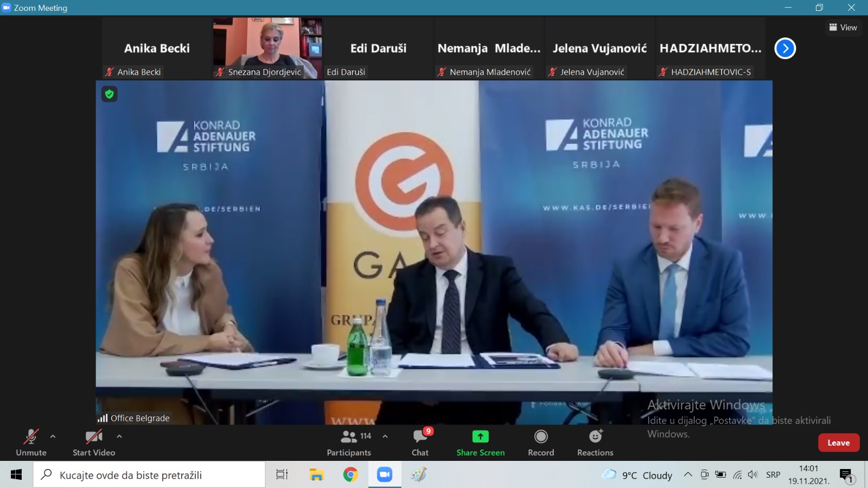Click the green encryption shield icon
The image size is (868, 488).
tap(110, 94)
